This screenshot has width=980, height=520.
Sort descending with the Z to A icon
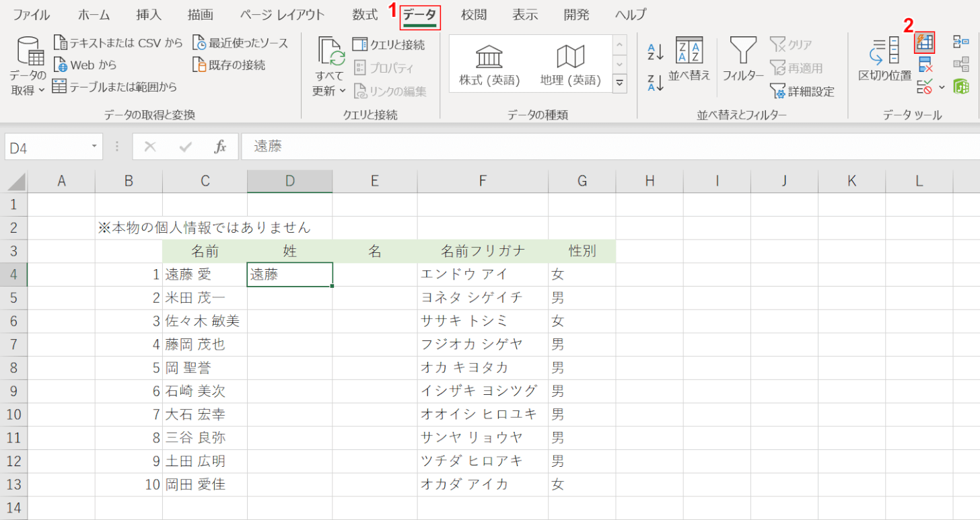point(656,82)
